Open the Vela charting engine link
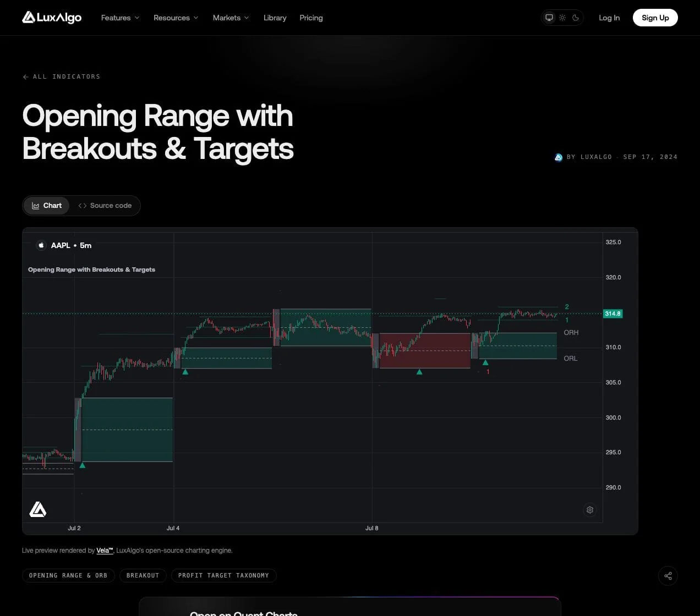The width and height of the screenshot is (700, 616). [x=105, y=551]
